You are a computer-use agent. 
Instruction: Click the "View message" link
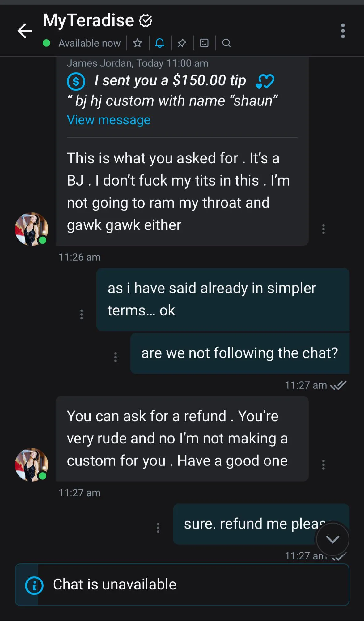[108, 120]
